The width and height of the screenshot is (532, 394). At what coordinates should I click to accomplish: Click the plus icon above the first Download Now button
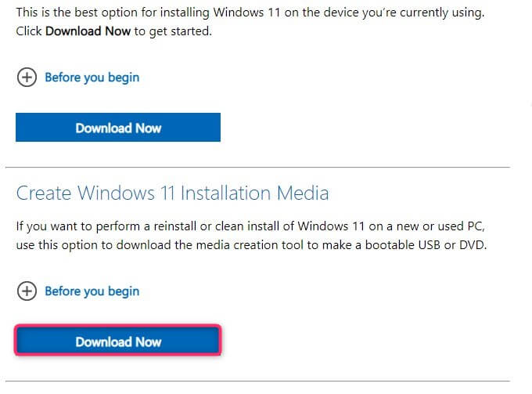[27, 78]
